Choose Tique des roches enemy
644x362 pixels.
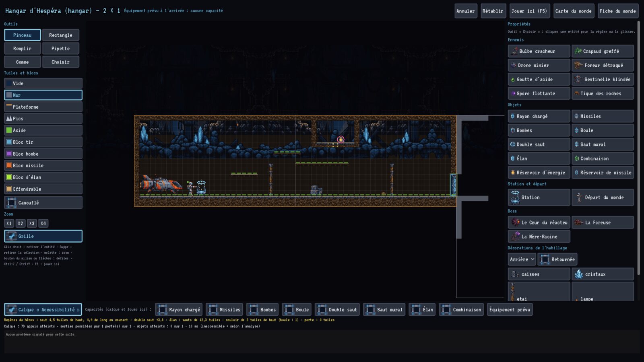[x=603, y=93]
